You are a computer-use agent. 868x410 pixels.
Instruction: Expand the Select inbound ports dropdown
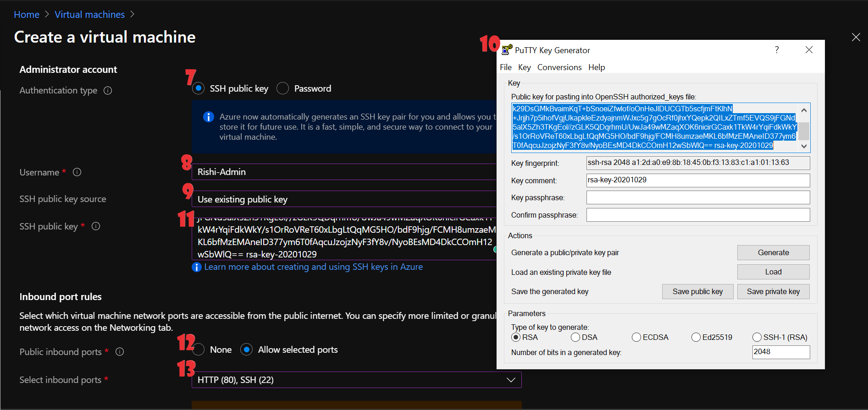click(511, 380)
